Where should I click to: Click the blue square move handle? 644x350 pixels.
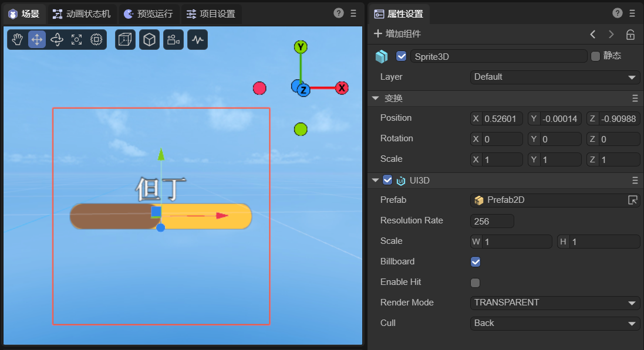[156, 212]
